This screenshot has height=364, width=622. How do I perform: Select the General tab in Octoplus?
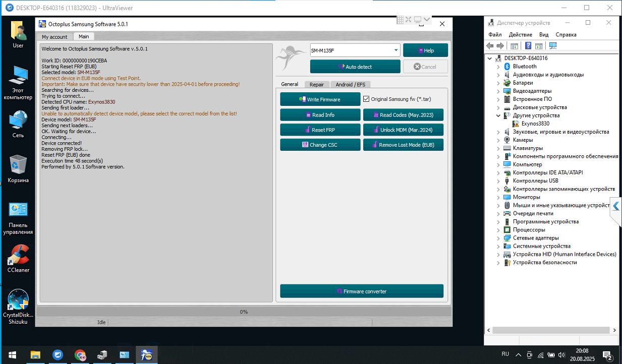(x=290, y=84)
